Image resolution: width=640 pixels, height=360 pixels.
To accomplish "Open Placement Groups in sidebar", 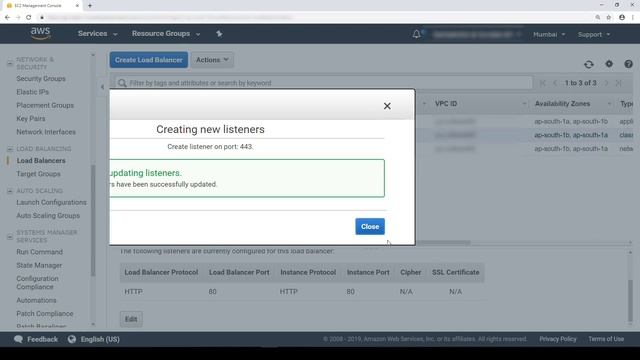I will [x=45, y=105].
